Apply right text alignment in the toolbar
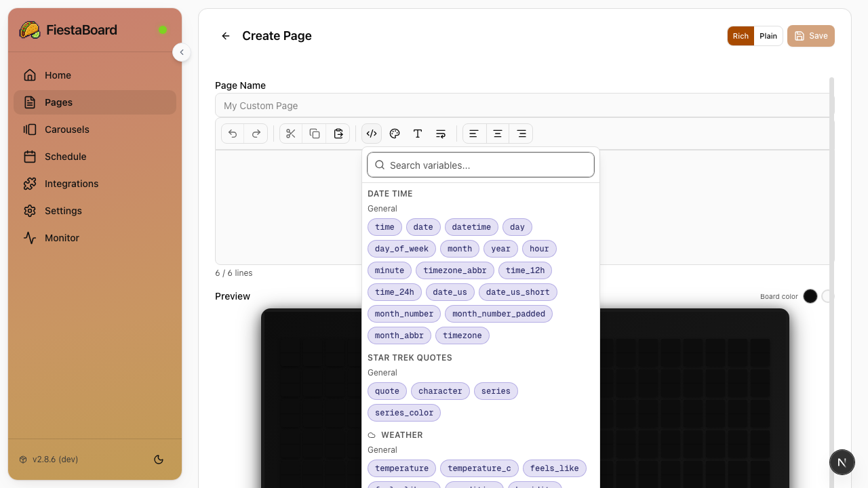The image size is (868, 488). (521, 134)
